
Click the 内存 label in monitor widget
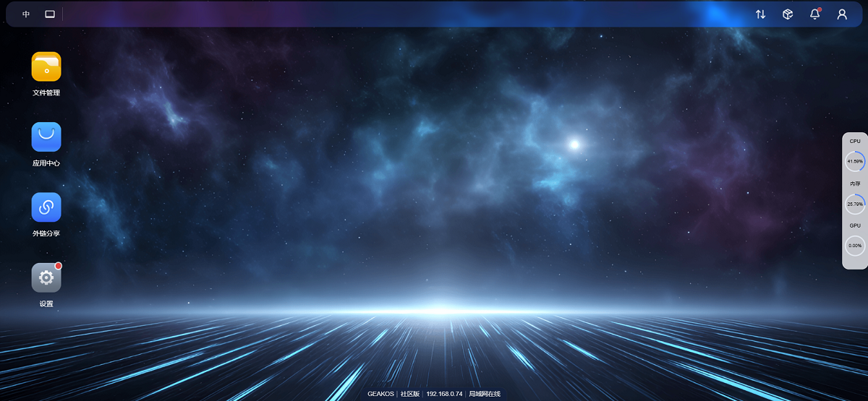click(x=855, y=184)
